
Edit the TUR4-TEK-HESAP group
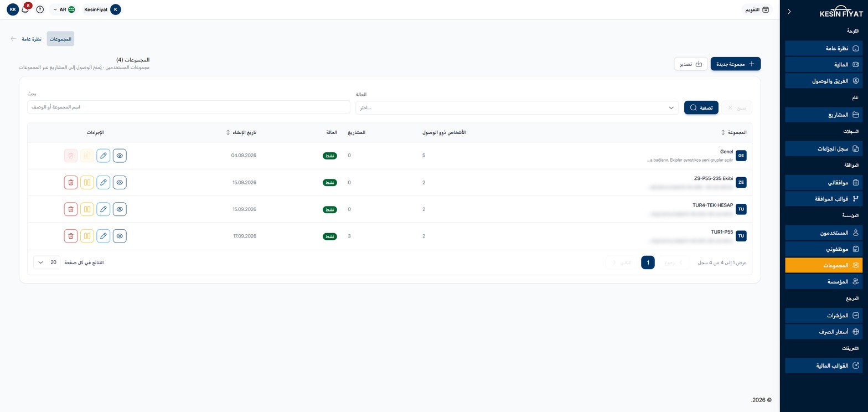pyautogui.click(x=104, y=209)
